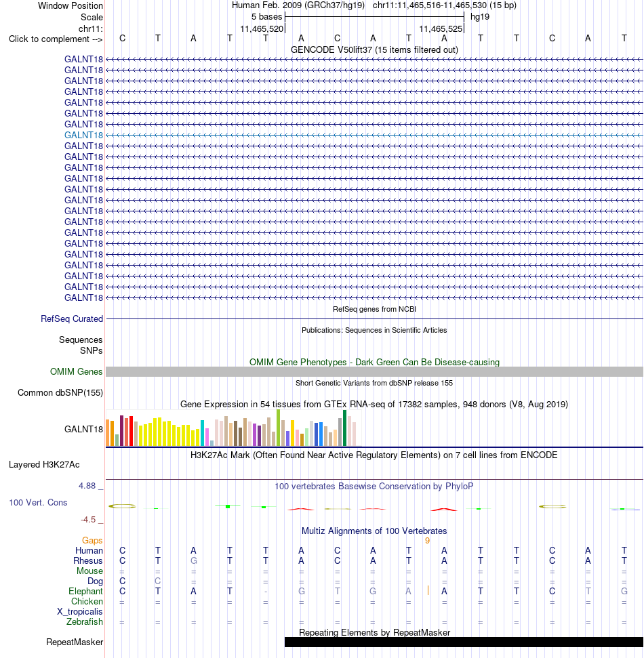Open the OMIM Gene Phenotypes track title
Image resolution: width=644 pixels, height=658 pixels.
click(x=374, y=362)
